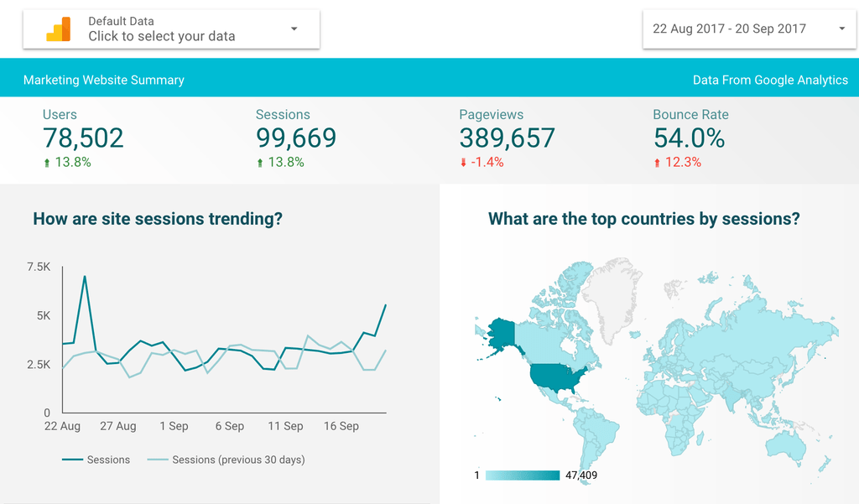Click the sessions line peak near 7K
The image size is (859, 504).
click(x=85, y=277)
